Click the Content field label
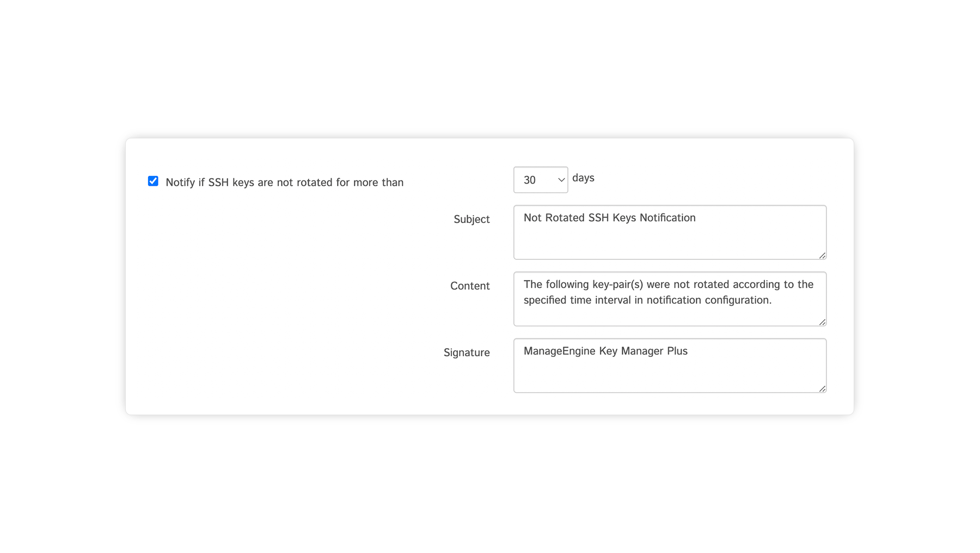The image size is (980, 553). [470, 286]
